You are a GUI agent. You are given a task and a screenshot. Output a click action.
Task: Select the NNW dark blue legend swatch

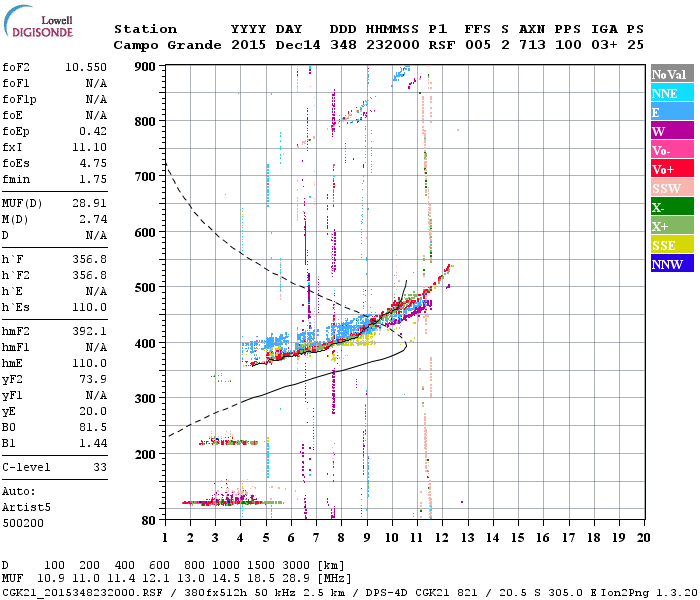coord(672,264)
